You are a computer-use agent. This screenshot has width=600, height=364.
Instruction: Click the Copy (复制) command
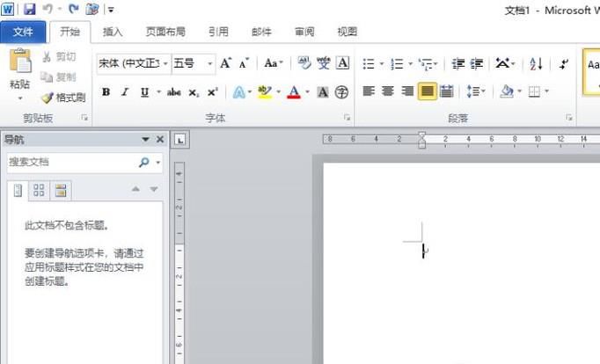click(59, 76)
